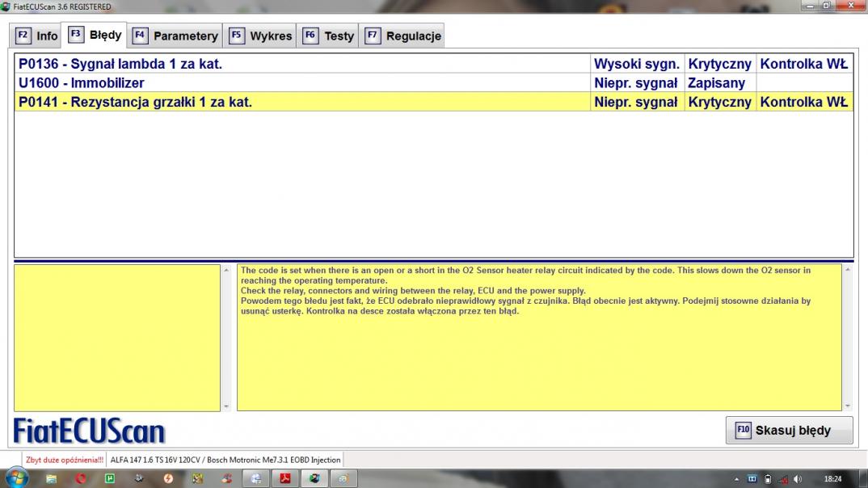Open the Info tab
Screen dimensions: 868x488
(x=36, y=36)
